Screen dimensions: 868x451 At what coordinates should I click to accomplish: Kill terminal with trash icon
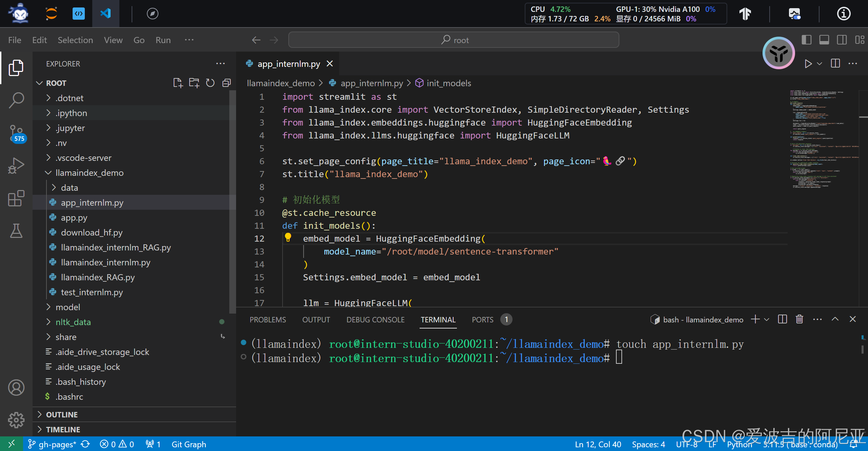point(799,319)
